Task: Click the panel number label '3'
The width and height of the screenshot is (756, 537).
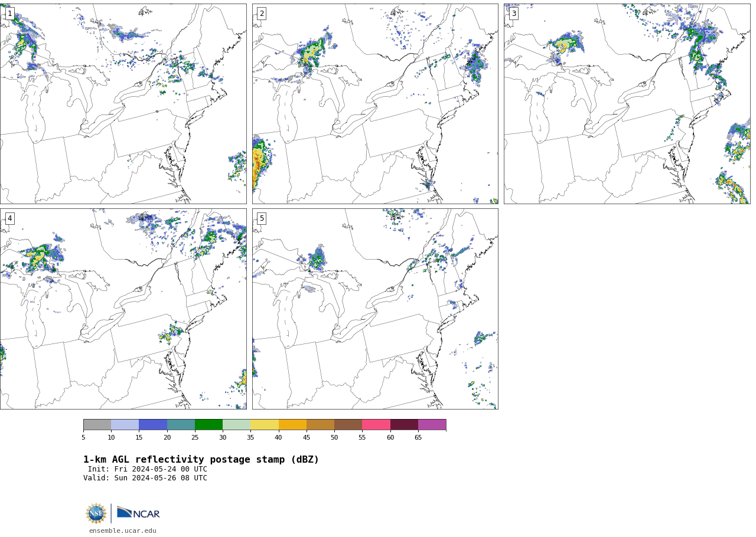Action: [513, 14]
